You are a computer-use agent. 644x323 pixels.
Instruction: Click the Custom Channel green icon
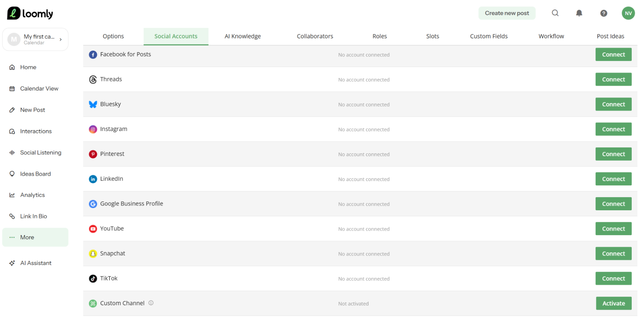tap(93, 303)
